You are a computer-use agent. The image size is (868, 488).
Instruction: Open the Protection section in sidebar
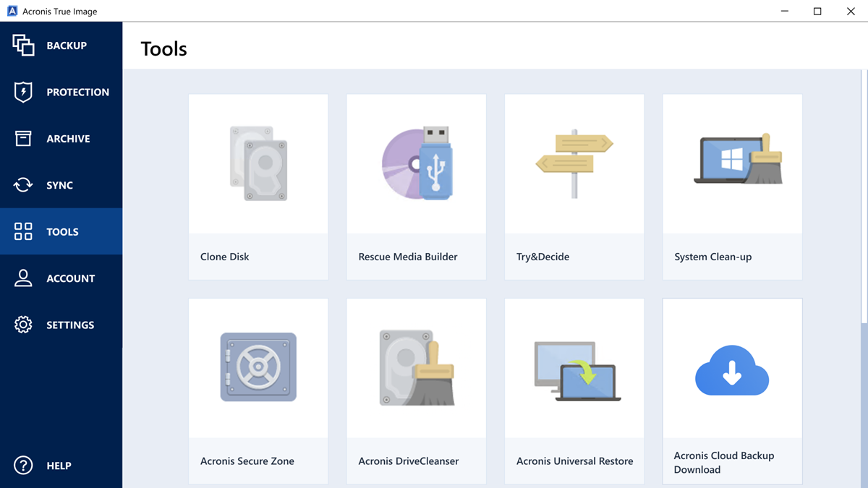61,93
